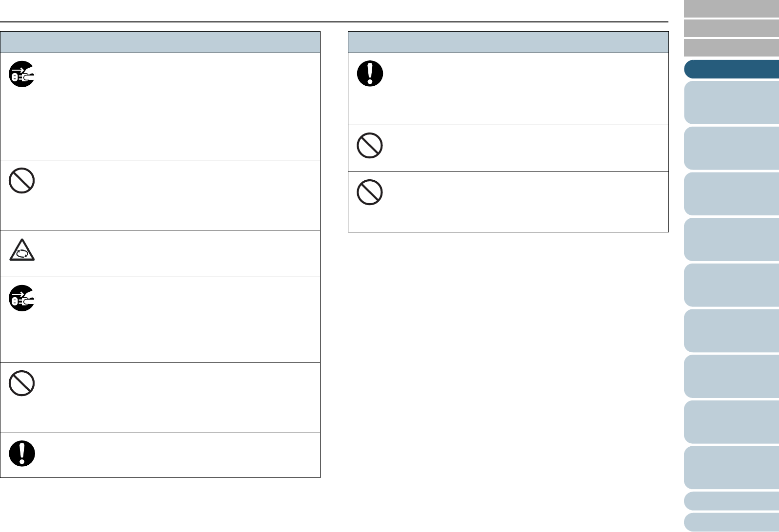Click the prohibited icon in the right table's middle row
Viewport: 779px width, 532px height.
click(x=370, y=145)
